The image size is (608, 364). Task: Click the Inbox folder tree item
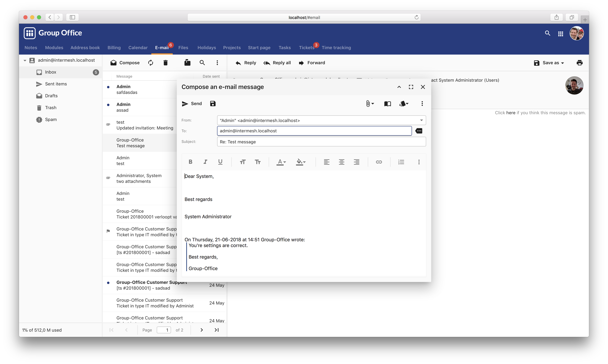pos(50,72)
